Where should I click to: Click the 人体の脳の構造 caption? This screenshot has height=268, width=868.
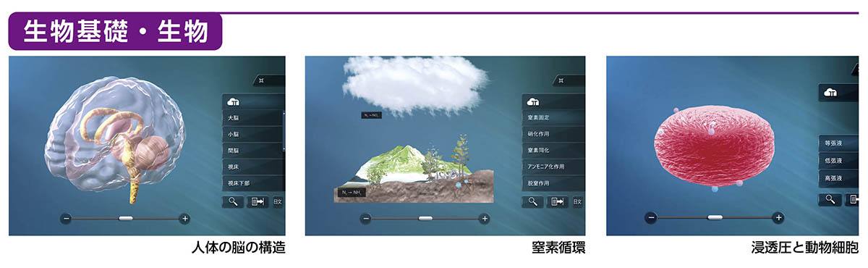(x=239, y=248)
